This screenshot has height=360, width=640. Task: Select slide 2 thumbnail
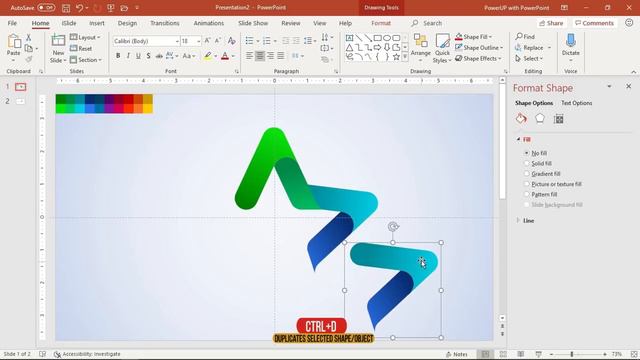point(20,101)
